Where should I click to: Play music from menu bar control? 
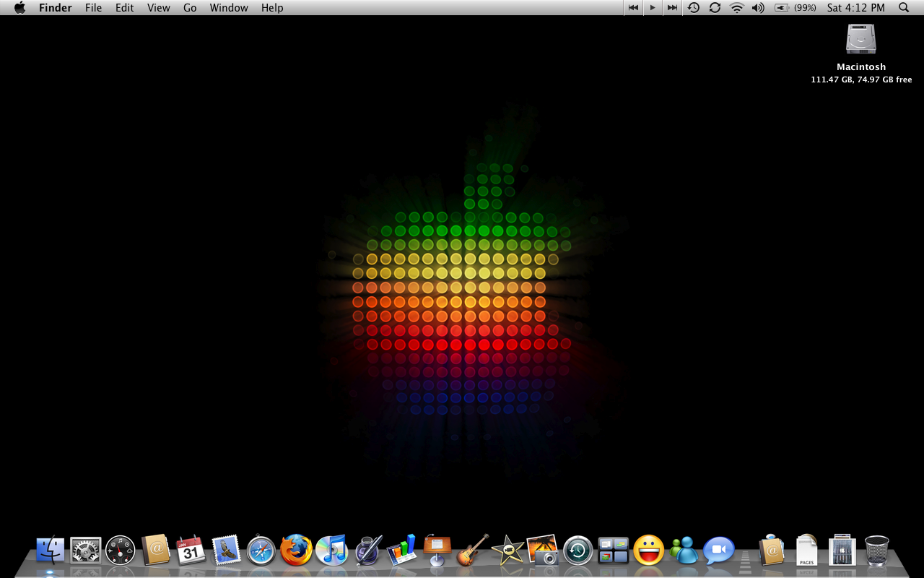(x=653, y=7)
